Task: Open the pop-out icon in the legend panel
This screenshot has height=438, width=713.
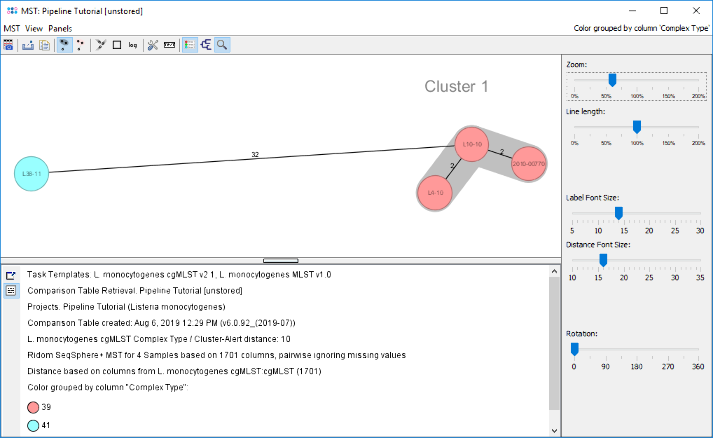Action: (x=11, y=275)
